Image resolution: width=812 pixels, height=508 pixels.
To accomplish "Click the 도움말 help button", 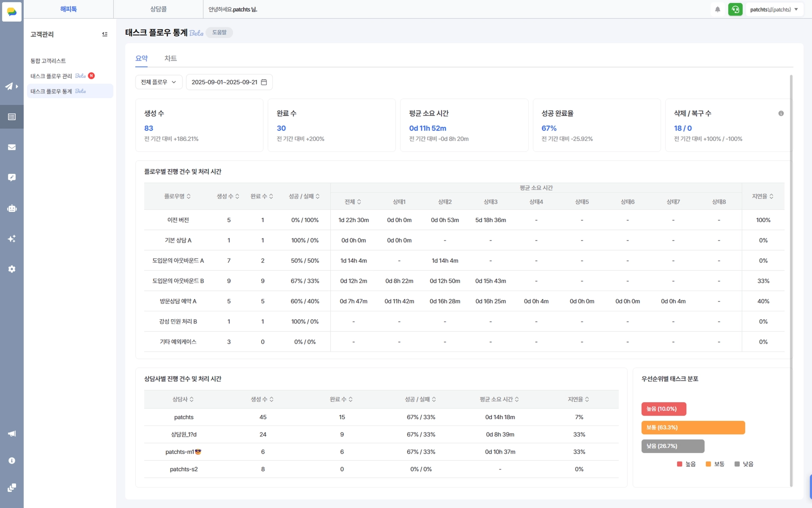I will (219, 33).
